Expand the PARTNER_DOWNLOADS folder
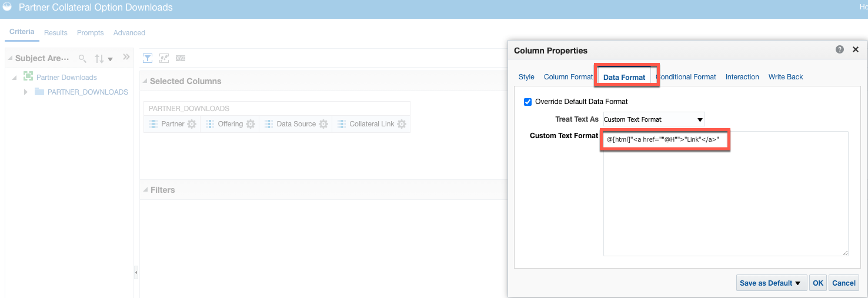Viewport: 868px width, 298px height. 26,92
